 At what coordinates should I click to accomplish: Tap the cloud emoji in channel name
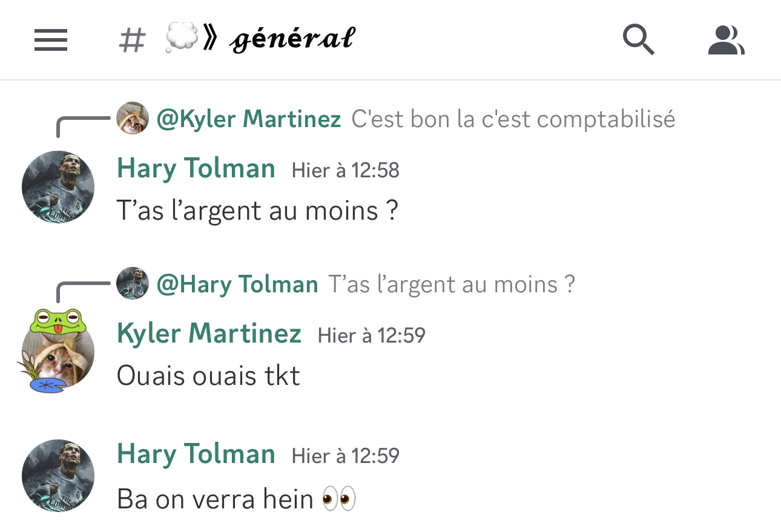[x=181, y=39]
